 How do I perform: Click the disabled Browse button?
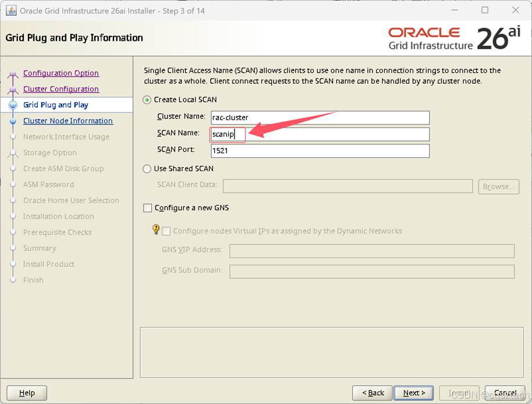(x=499, y=186)
